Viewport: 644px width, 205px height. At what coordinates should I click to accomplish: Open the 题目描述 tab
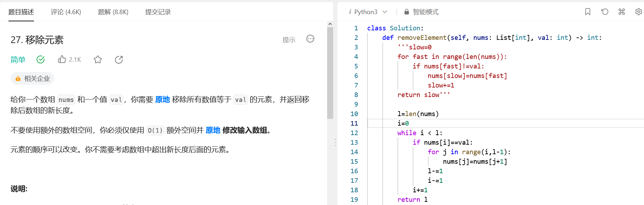pos(21,12)
